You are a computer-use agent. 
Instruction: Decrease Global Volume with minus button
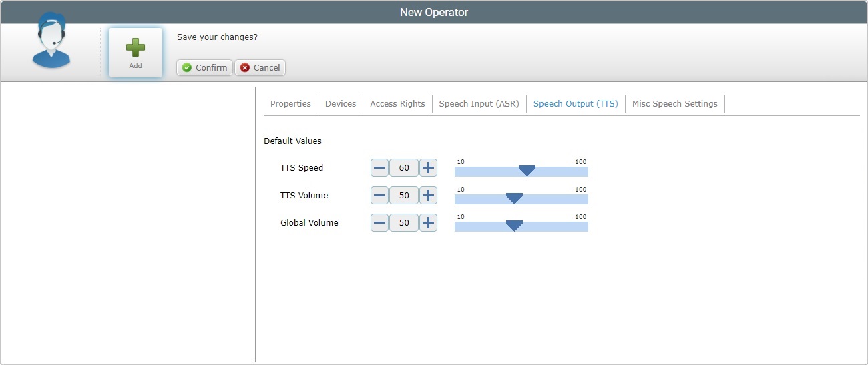pyautogui.click(x=379, y=223)
